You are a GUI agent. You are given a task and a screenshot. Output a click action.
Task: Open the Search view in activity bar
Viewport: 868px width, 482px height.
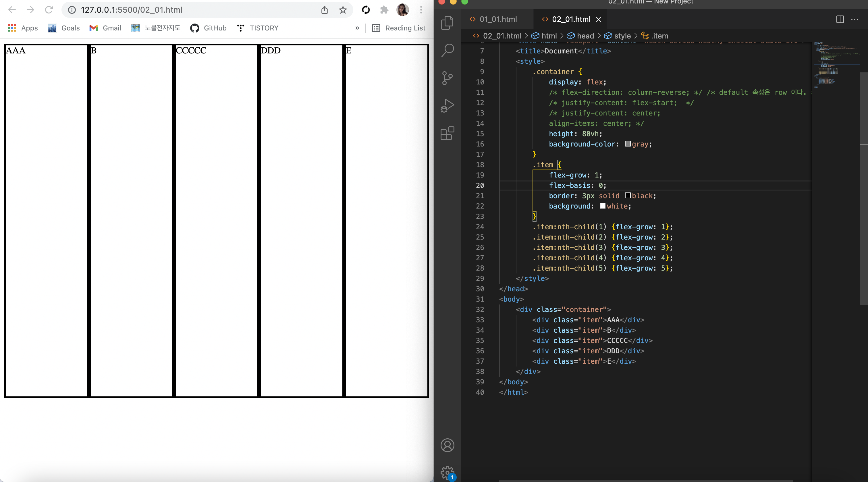click(447, 51)
